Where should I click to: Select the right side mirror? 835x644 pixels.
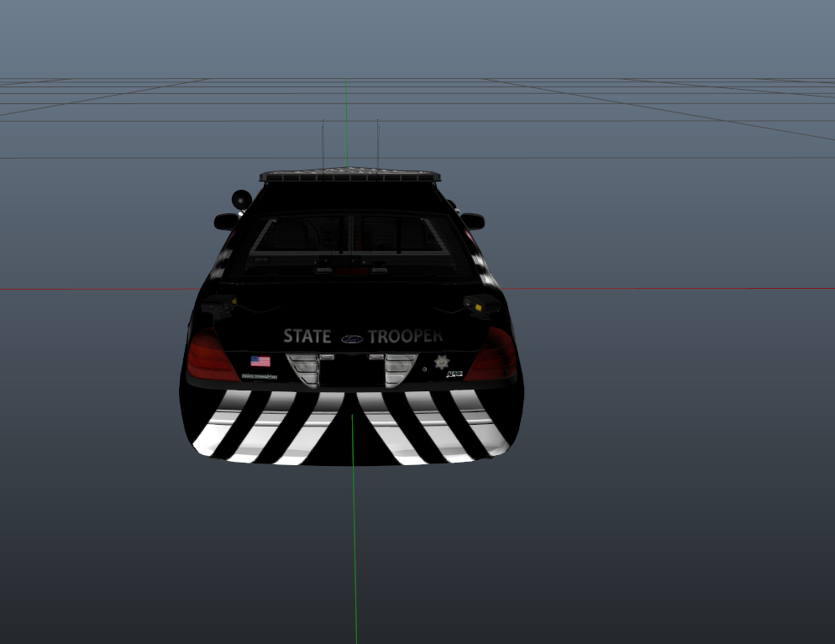pos(473,221)
